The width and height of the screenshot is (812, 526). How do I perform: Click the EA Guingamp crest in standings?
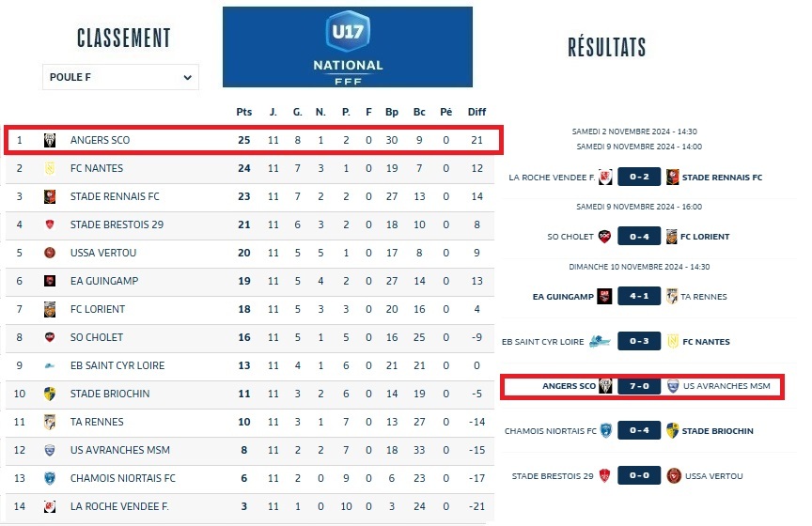tap(50, 281)
